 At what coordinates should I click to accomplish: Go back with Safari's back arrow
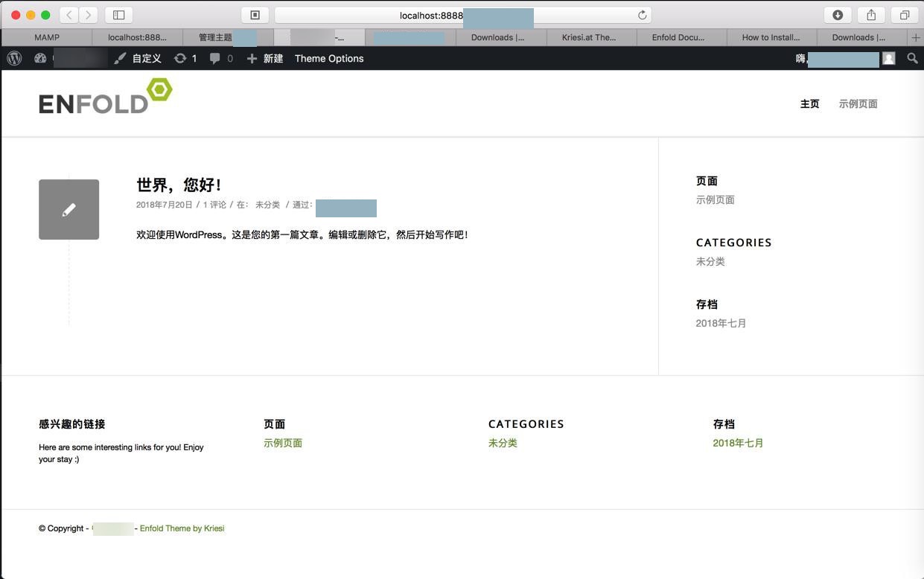point(69,15)
